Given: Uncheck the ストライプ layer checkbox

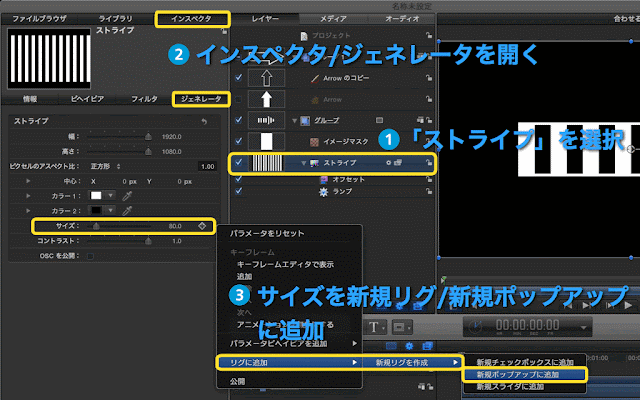Looking at the screenshot, I should 239,162.
